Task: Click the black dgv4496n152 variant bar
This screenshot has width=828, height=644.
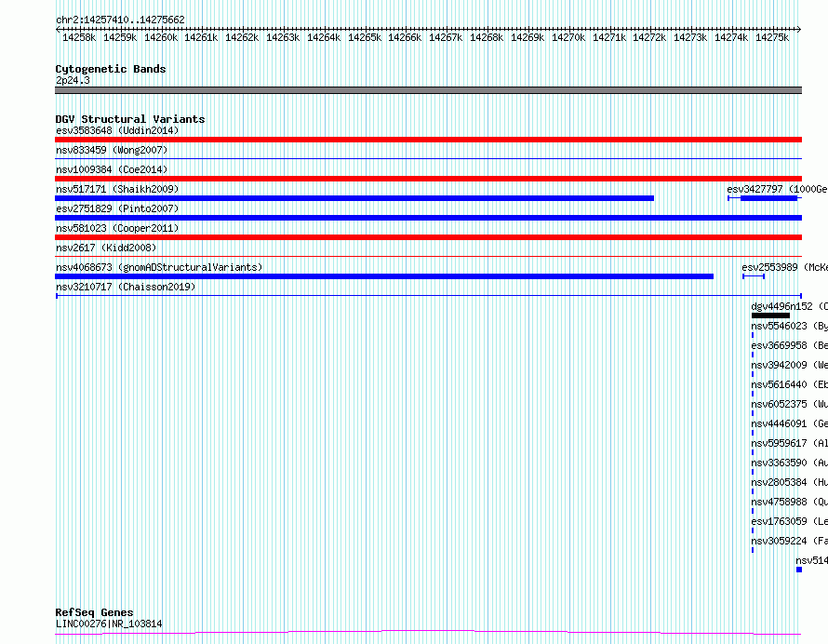Action: [770, 315]
